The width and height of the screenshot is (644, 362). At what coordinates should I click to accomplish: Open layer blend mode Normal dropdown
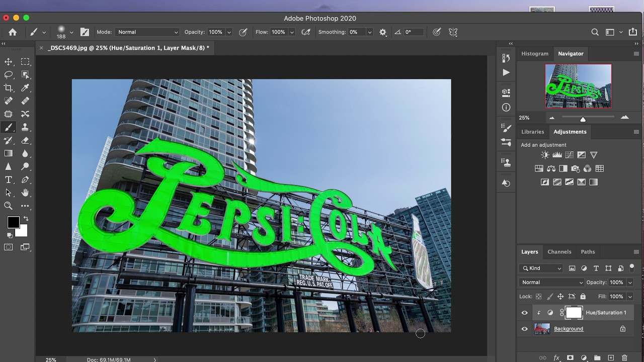pyautogui.click(x=552, y=282)
